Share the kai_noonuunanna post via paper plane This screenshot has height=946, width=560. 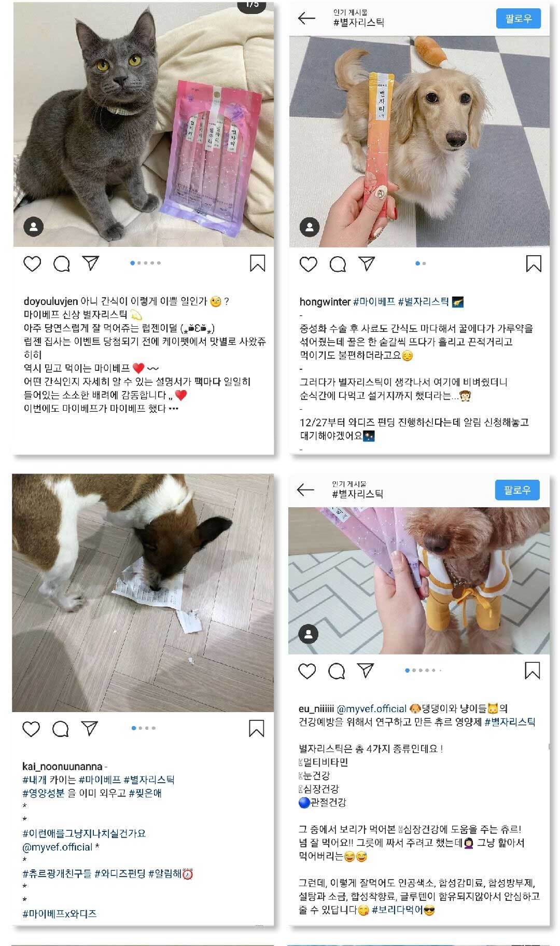click(x=90, y=728)
